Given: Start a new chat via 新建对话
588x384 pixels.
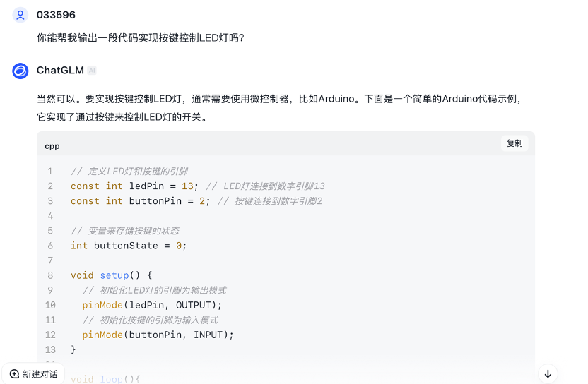Looking at the screenshot, I should [33, 374].
